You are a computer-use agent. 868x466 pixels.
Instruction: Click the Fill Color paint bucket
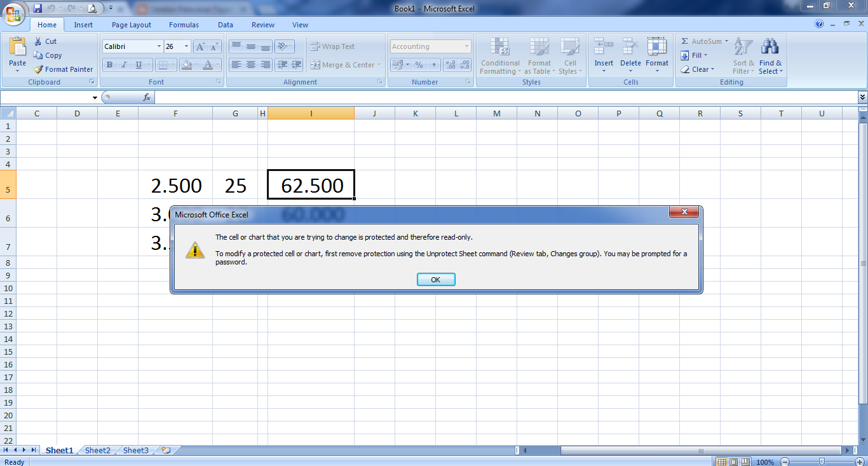click(x=186, y=65)
